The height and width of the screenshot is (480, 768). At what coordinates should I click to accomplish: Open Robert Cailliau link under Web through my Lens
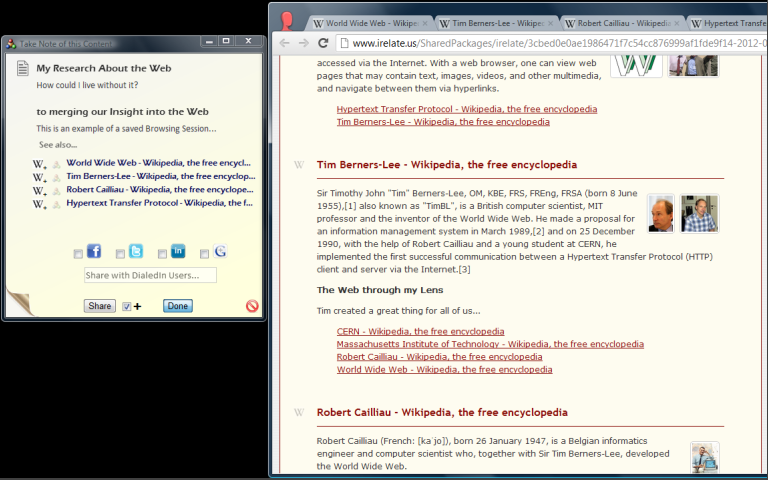(x=439, y=357)
